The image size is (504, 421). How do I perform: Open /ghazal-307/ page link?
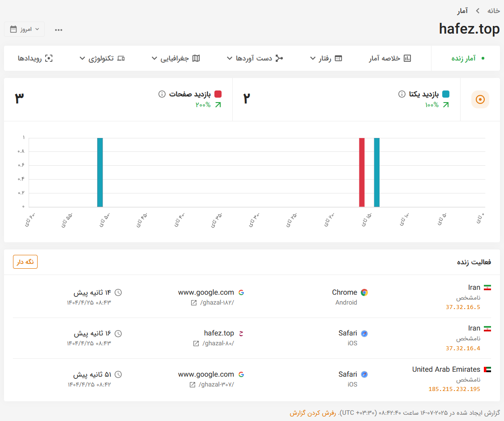pyautogui.click(x=216, y=385)
